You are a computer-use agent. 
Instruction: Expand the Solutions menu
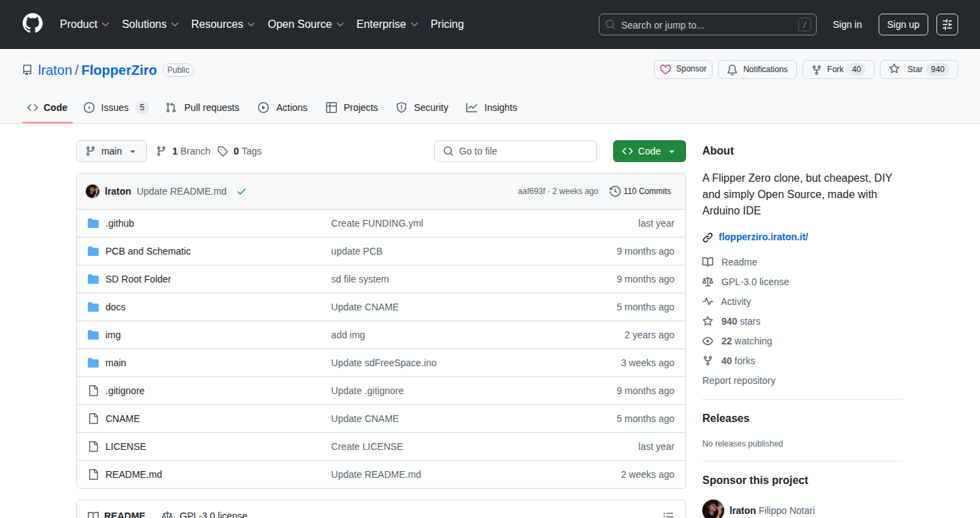click(x=150, y=24)
